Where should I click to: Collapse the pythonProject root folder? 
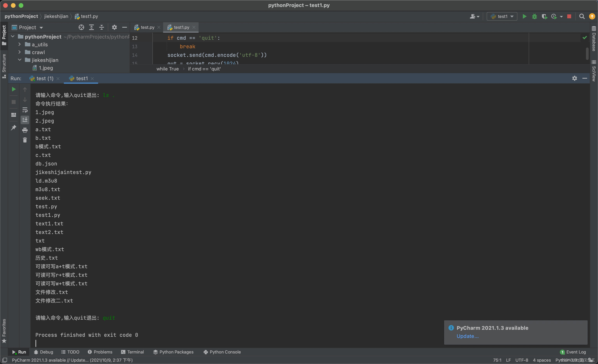tap(13, 37)
